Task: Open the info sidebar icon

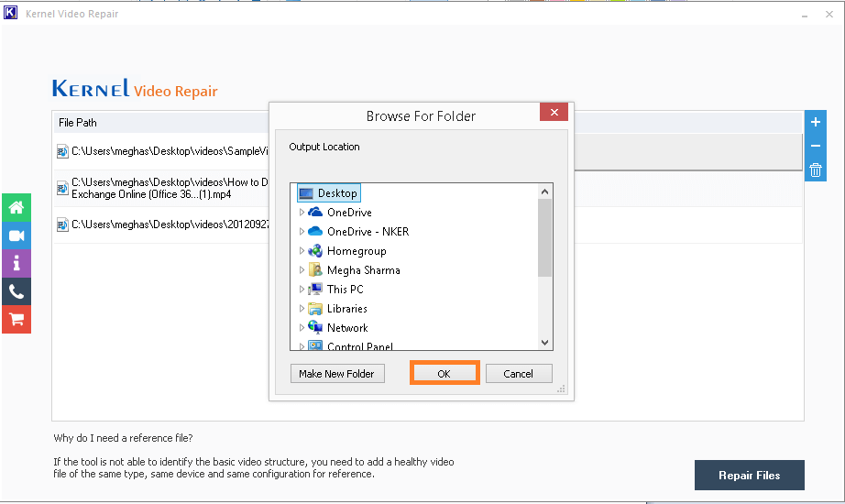Action: (x=16, y=264)
